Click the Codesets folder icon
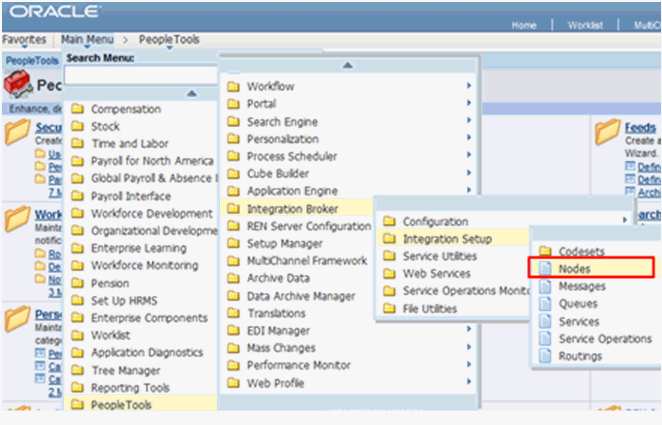The height and width of the screenshot is (425, 662). point(545,251)
